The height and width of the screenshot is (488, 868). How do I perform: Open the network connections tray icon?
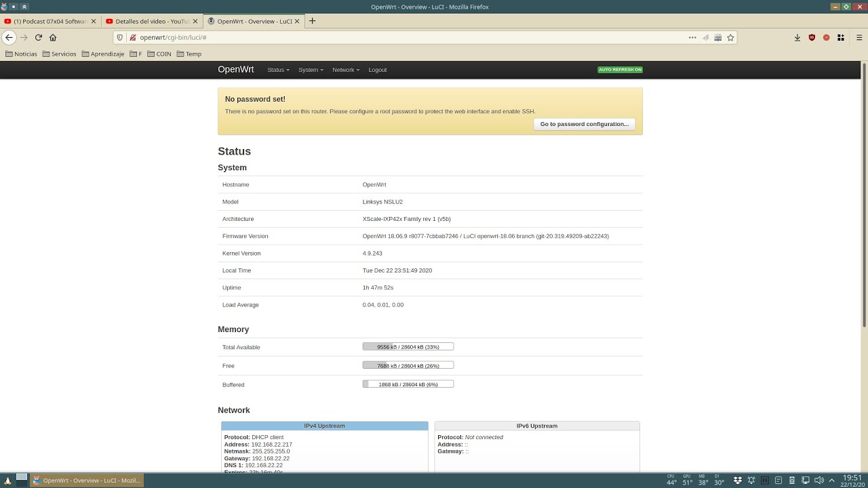click(806, 481)
